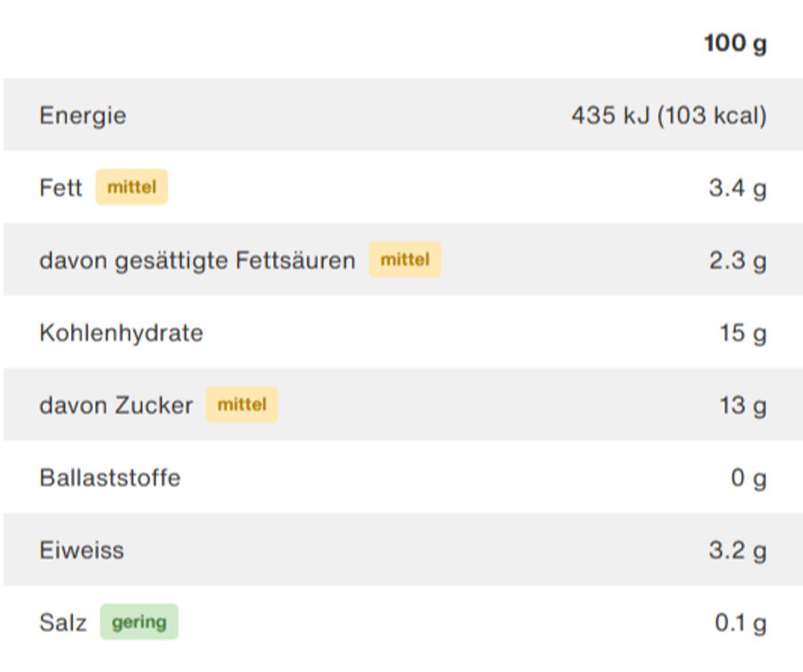Select the 3.4 g fat value
803x672 pixels.
[x=737, y=188]
